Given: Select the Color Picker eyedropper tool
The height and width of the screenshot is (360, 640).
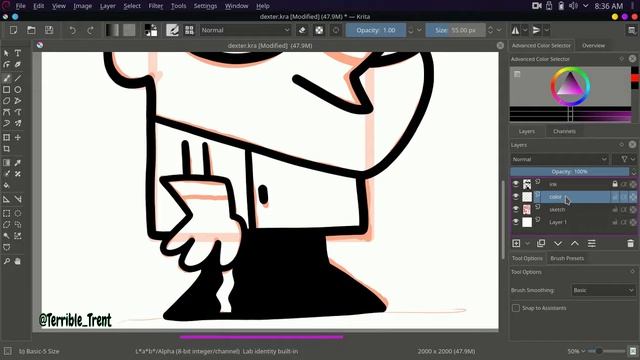Looking at the screenshot, I should pyautogui.click(x=18, y=162).
